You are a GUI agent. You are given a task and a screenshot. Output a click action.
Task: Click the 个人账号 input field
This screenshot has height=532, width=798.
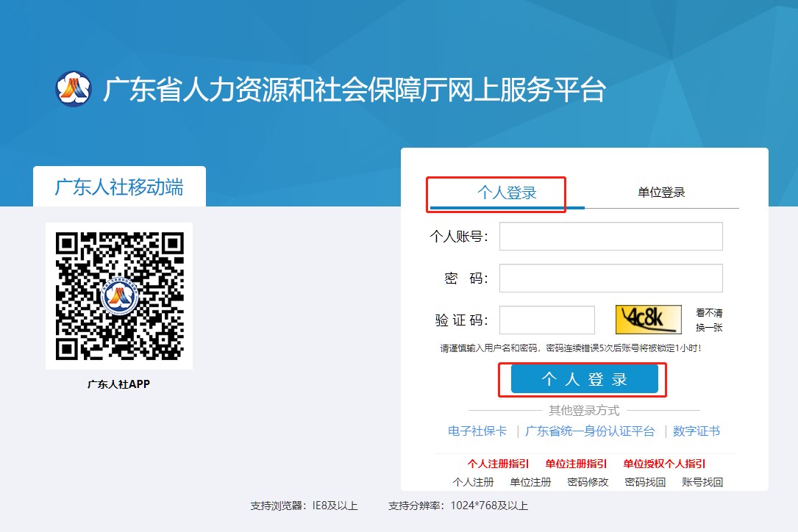pos(610,236)
